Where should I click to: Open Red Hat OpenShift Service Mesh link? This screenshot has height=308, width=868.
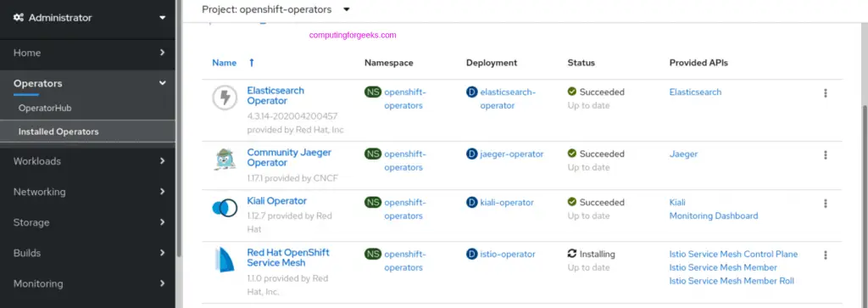[x=288, y=258]
